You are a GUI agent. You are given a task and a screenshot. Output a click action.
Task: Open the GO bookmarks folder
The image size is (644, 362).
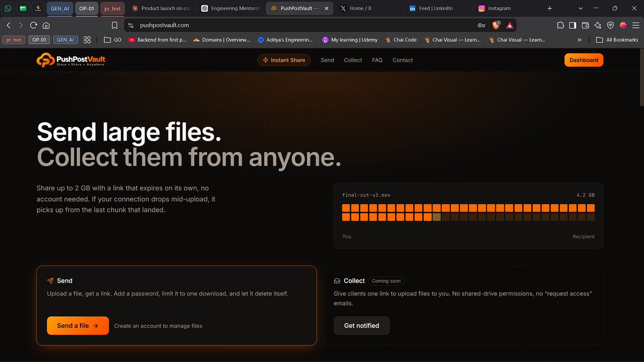tap(113, 40)
